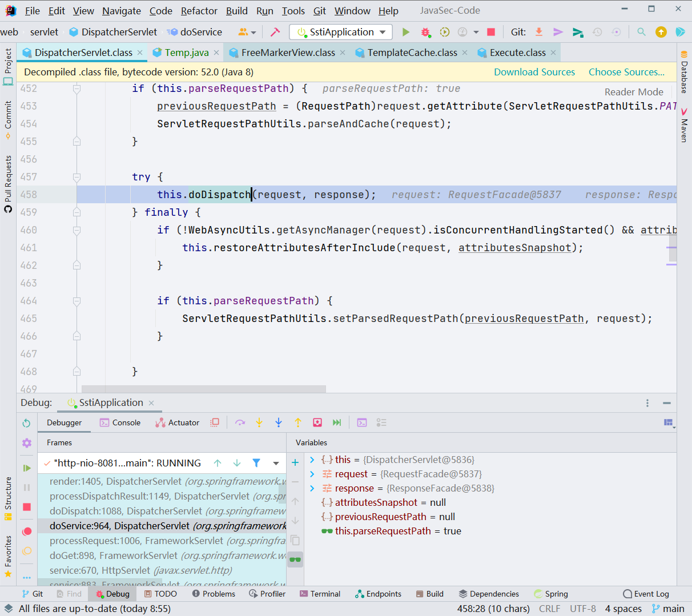Image resolution: width=692 pixels, height=616 pixels.
Task: Open Debug panel options three-dots menu
Action: pyautogui.click(x=647, y=403)
